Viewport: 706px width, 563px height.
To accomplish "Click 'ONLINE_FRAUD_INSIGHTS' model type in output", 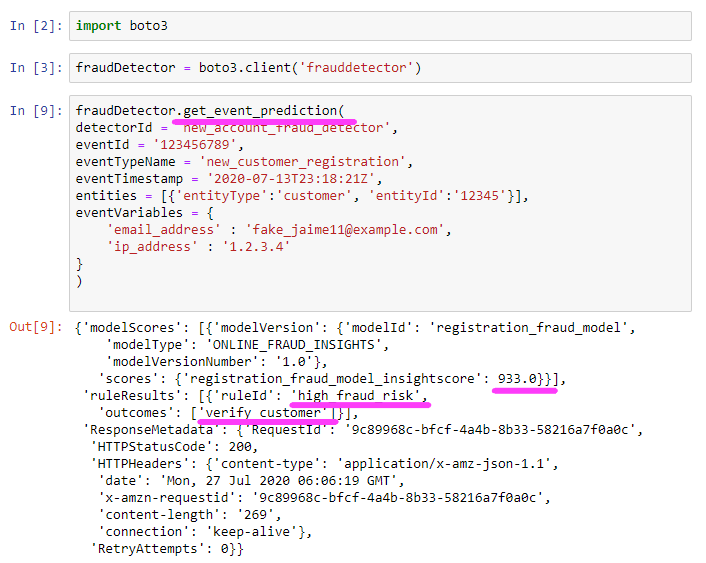I will [294, 345].
